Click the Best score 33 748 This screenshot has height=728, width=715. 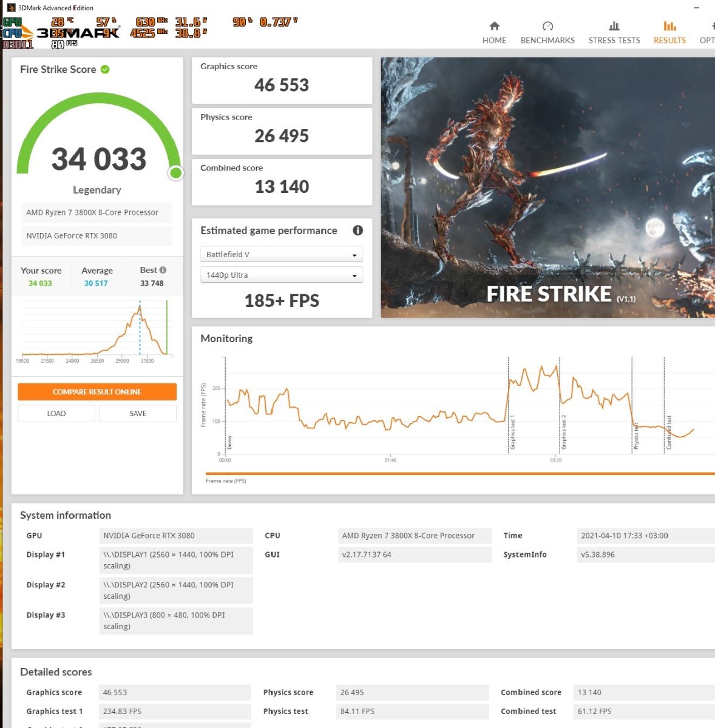[152, 283]
